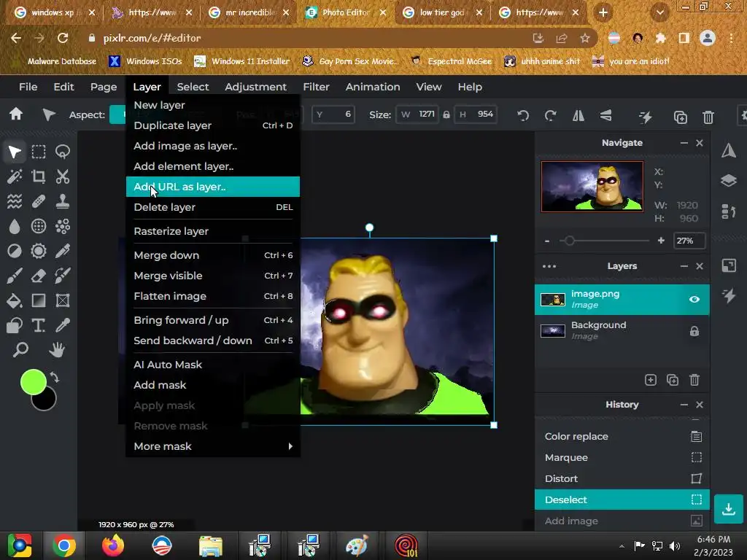This screenshot has height=560, width=747.
Task: Click the Navigate zoom slider handle
Action: pyautogui.click(x=569, y=241)
